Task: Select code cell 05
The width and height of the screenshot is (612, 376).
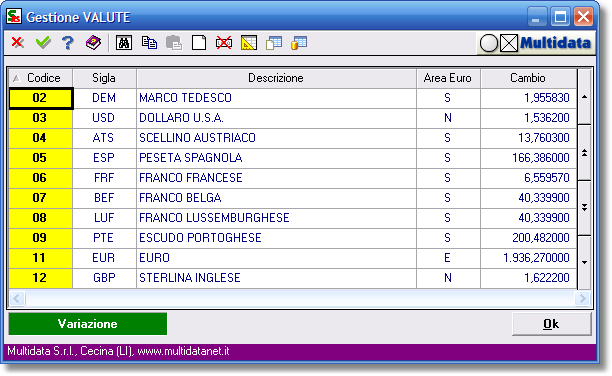Action: (41, 158)
